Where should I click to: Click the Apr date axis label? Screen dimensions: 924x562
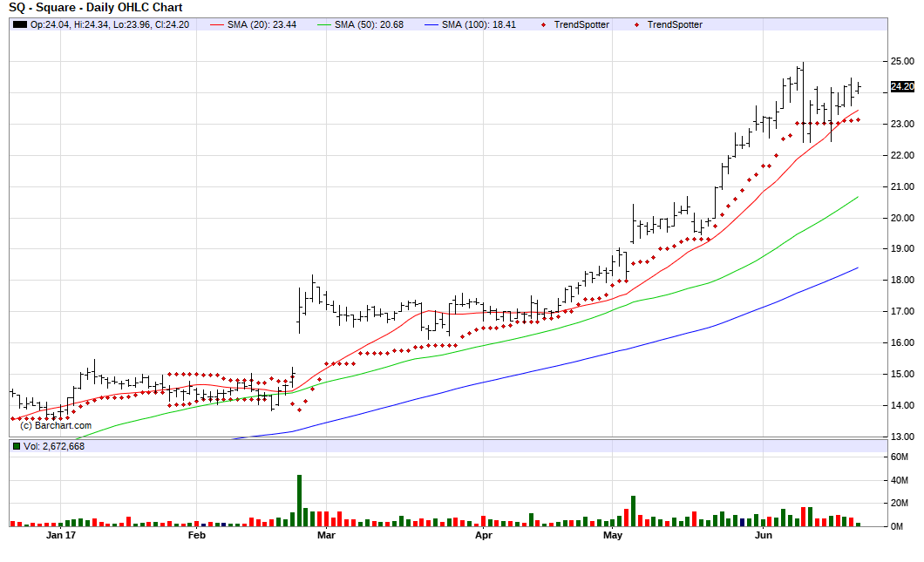click(483, 536)
